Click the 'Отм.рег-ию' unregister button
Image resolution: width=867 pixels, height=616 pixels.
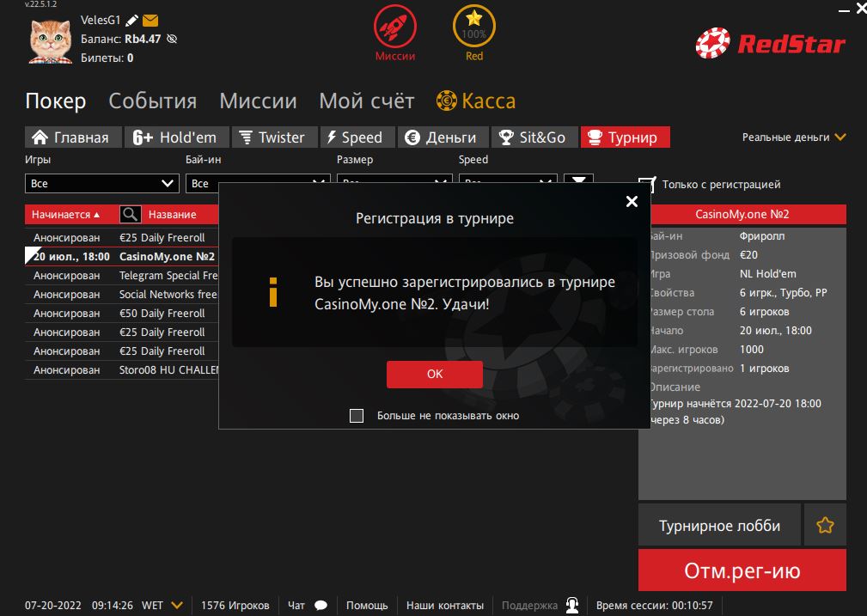click(742, 570)
